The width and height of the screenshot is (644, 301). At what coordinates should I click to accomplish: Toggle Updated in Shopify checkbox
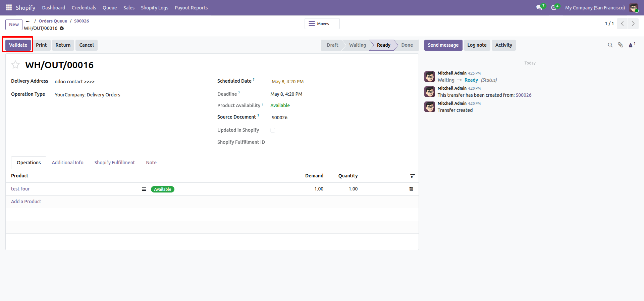tap(273, 130)
